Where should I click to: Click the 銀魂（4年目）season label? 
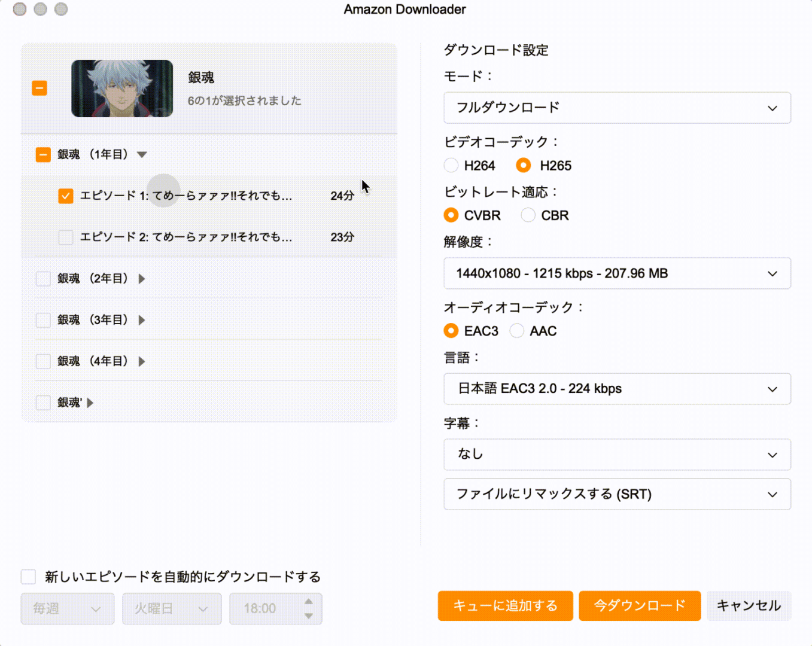[93, 361]
